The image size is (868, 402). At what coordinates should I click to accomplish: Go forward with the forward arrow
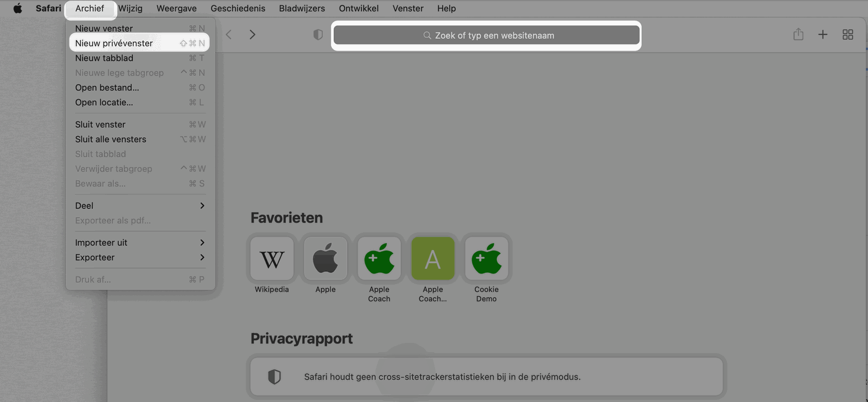tap(252, 35)
